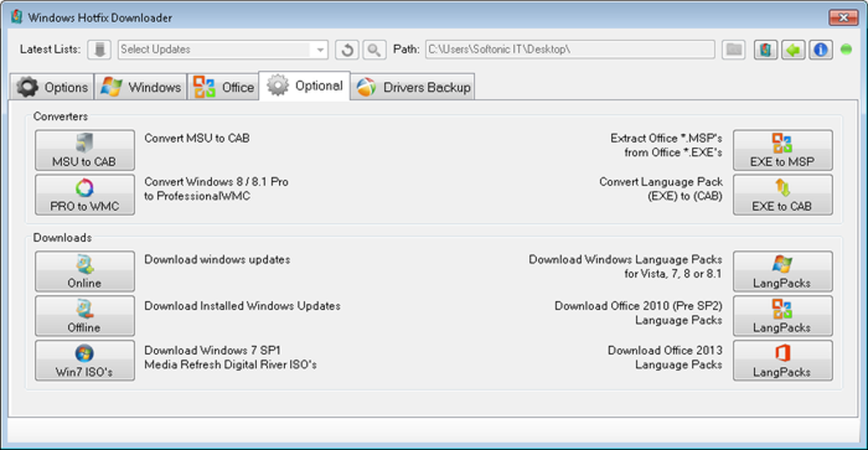Click the app icon in title bar
This screenshot has height=450, width=868.
(x=17, y=17)
